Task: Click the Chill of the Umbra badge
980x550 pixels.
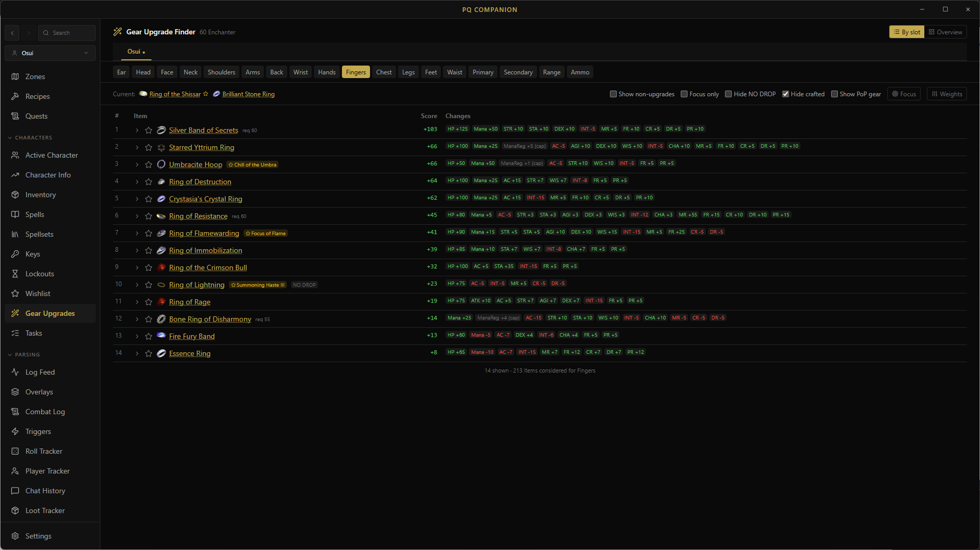Action: (252, 165)
